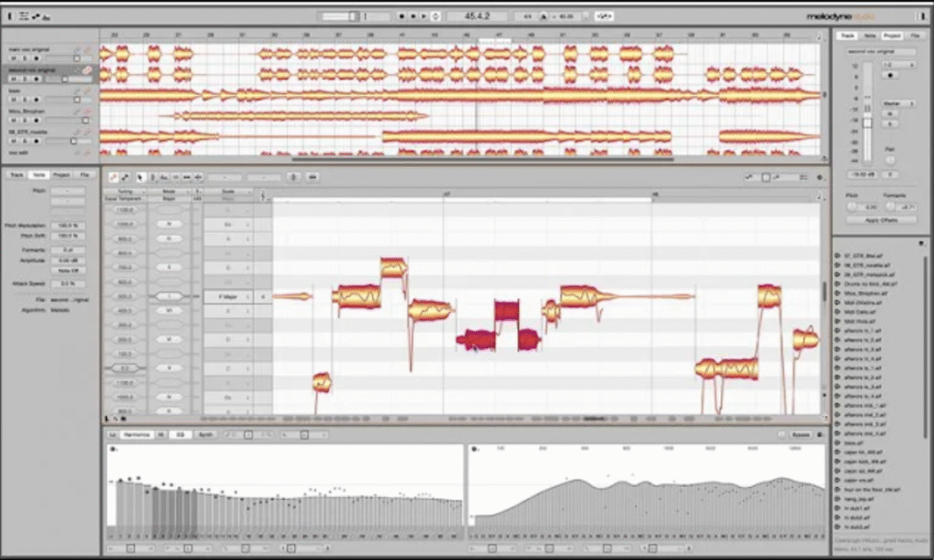This screenshot has height=560, width=934.
Task: Click the play button in the transport bar
Action: click(423, 14)
